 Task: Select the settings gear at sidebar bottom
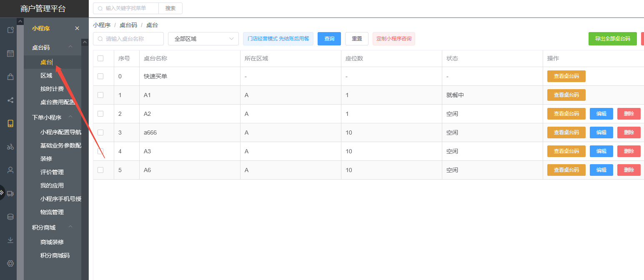point(10,263)
